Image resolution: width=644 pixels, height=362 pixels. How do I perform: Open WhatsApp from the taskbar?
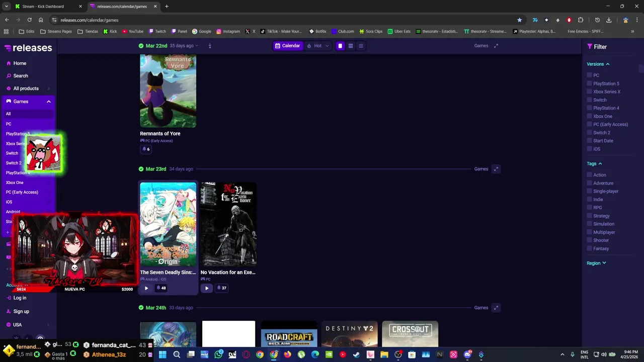218,355
